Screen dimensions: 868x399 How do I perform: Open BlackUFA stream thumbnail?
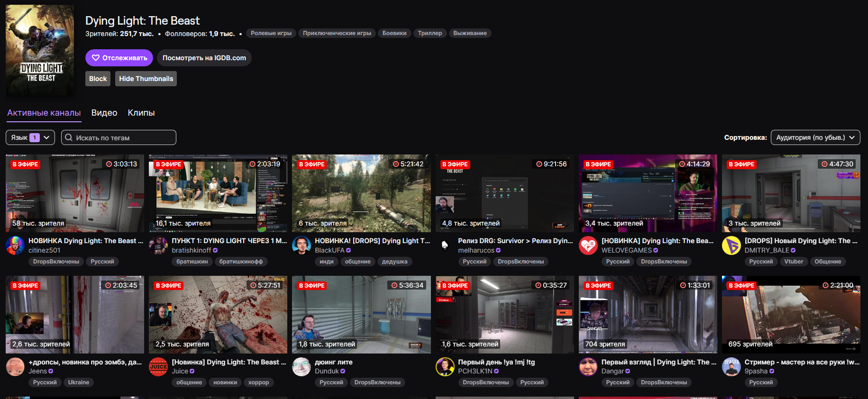tap(361, 193)
